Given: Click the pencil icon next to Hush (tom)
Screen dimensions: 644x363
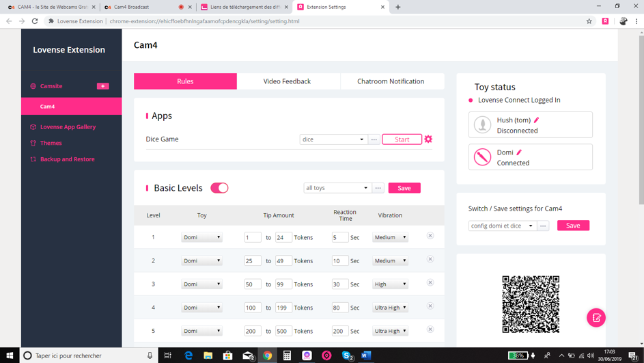Looking at the screenshot, I should 537,120.
